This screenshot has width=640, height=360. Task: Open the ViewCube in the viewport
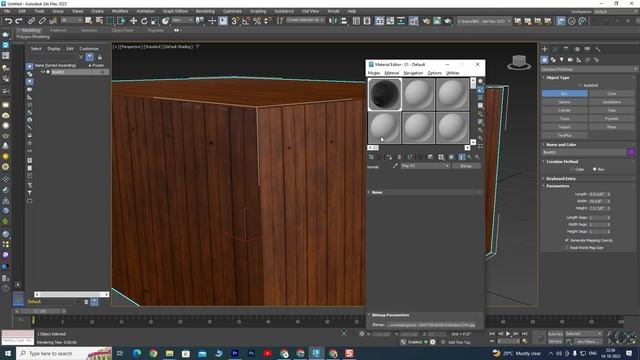click(519, 62)
